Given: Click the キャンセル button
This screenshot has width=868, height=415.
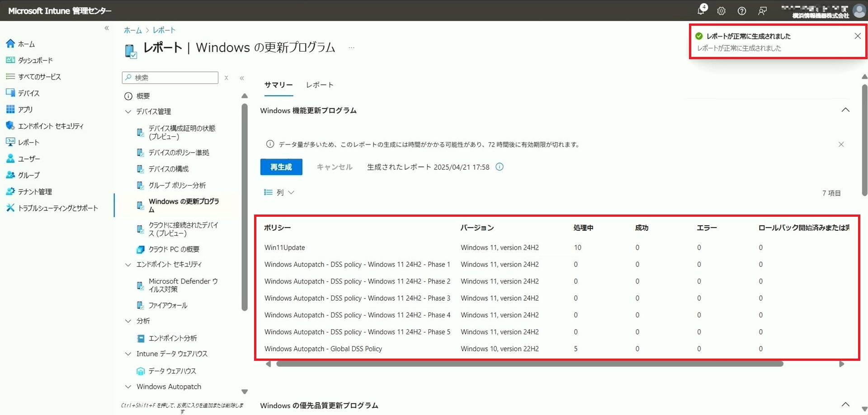Looking at the screenshot, I should coord(335,167).
